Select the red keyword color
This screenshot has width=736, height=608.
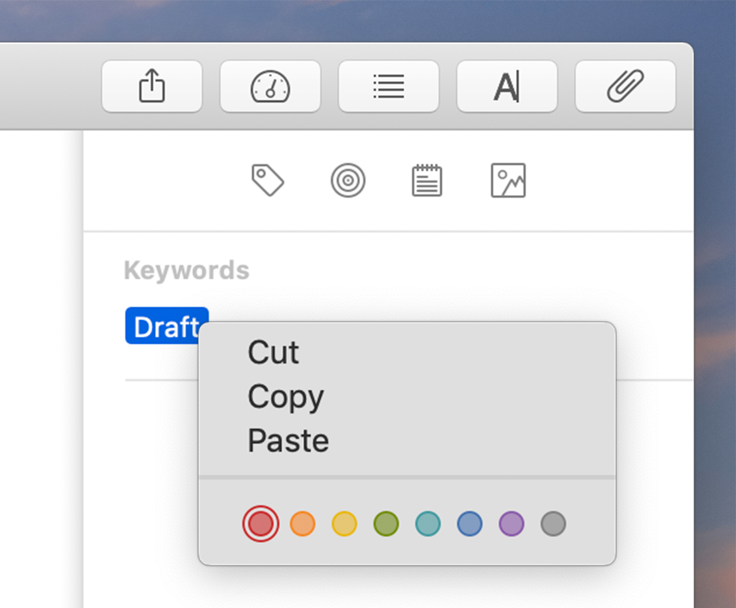click(261, 523)
